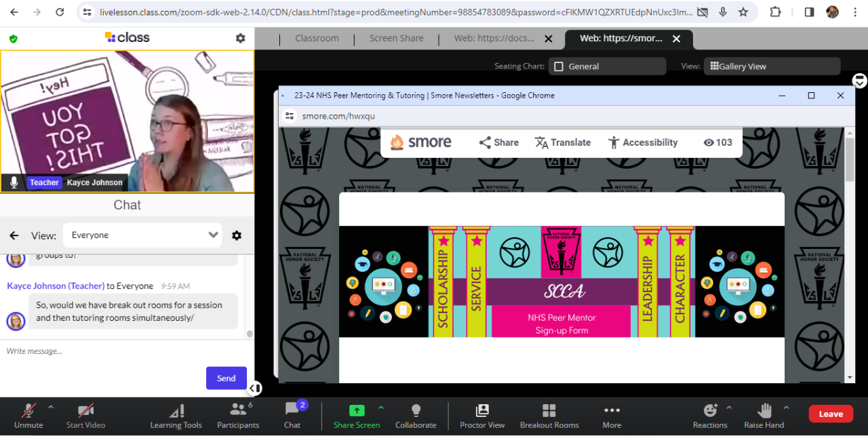This screenshot has width=868, height=436.
Task: Click Share in the Smore toolbar
Action: click(498, 142)
